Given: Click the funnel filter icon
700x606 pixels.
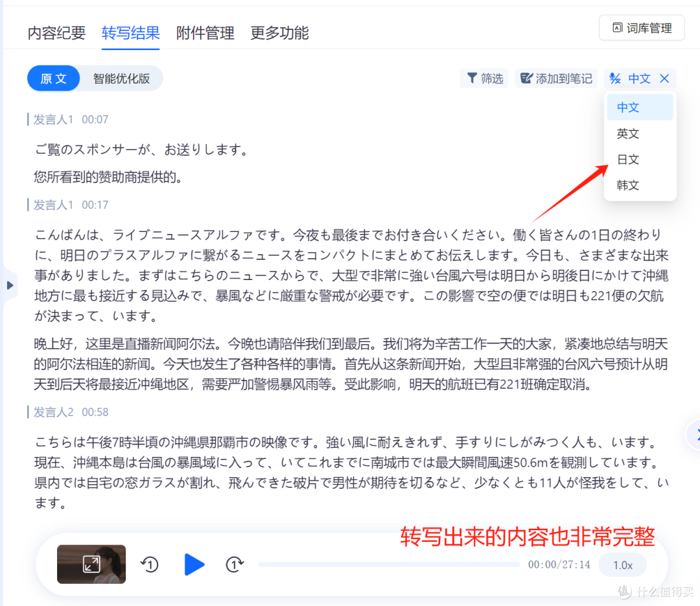Looking at the screenshot, I should (471, 78).
